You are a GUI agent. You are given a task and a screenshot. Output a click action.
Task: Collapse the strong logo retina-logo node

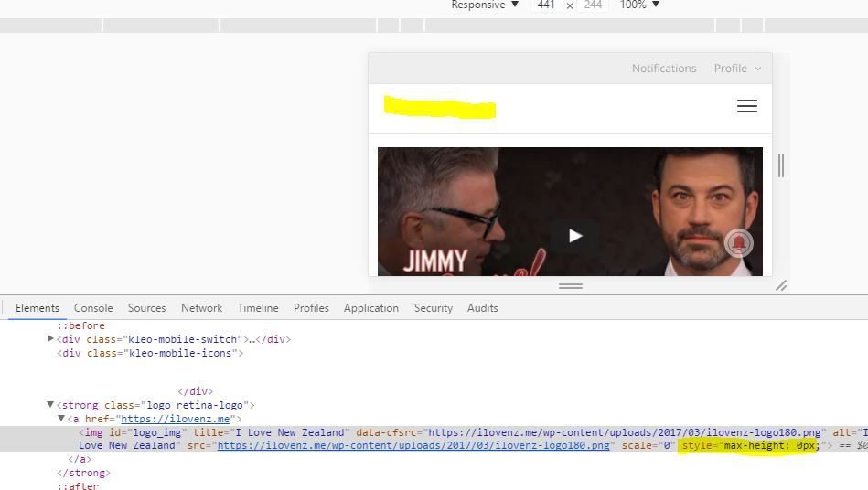[x=50, y=405]
